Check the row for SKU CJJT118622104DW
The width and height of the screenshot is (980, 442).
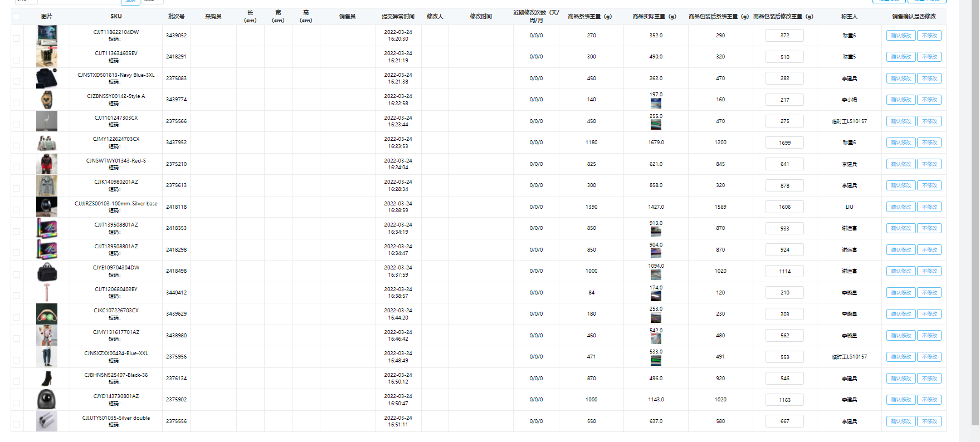coord(17,38)
